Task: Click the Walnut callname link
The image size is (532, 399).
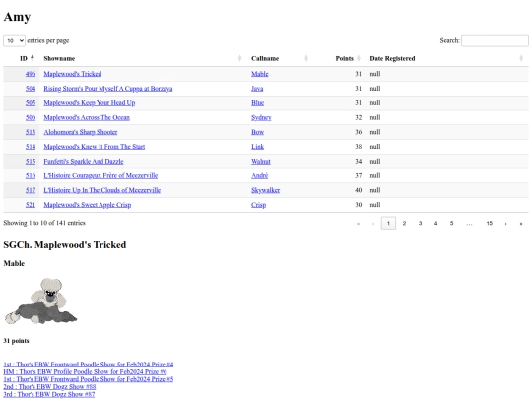Action: coord(261,162)
